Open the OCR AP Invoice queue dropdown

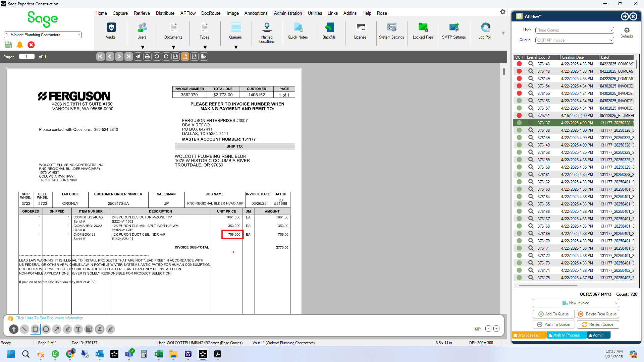tap(575, 40)
